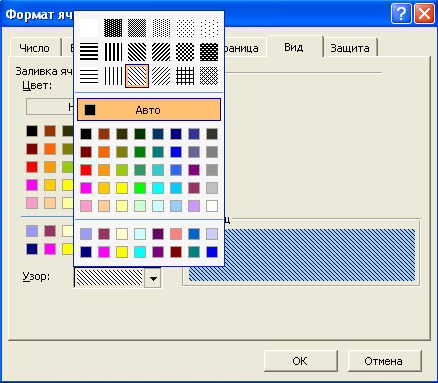Image resolution: width=438 pixels, height=383 pixels.
Task: Pick bright yellow in popup fourth row
Action: (x=122, y=188)
